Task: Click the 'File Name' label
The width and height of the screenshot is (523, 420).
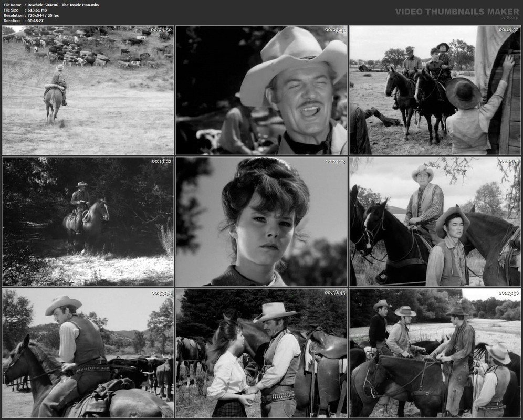Action: tap(13, 5)
